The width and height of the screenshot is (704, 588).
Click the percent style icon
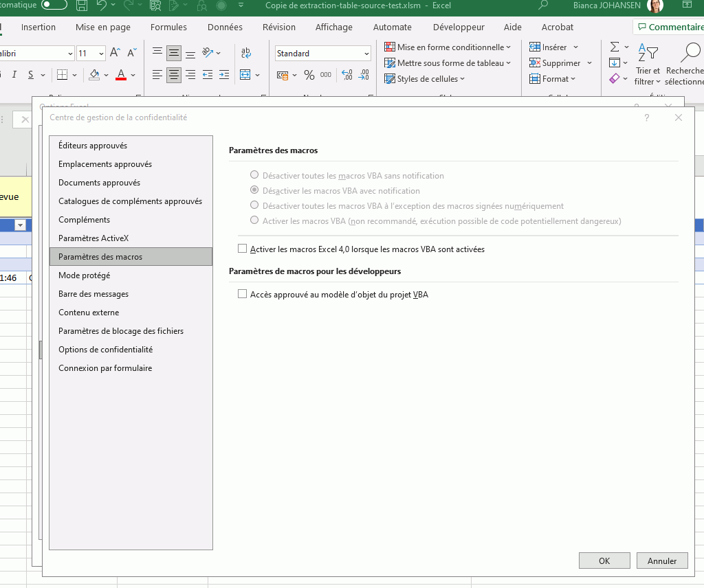tap(309, 75)
